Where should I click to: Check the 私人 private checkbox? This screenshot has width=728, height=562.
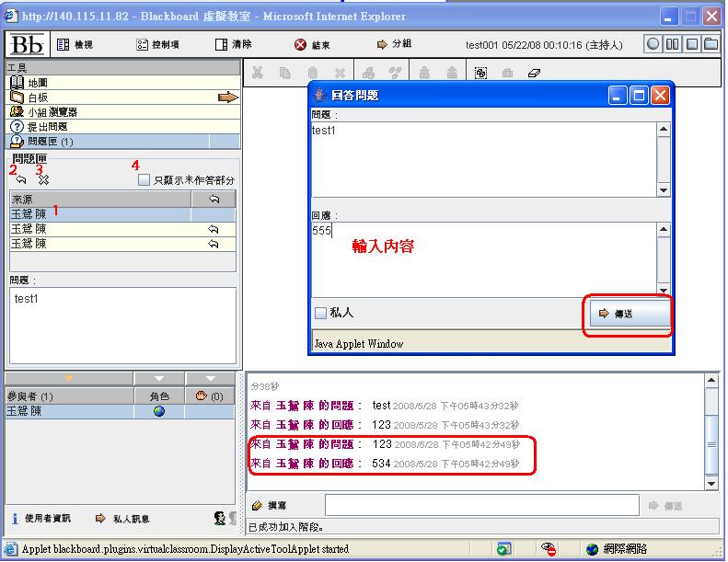[320, 313]
